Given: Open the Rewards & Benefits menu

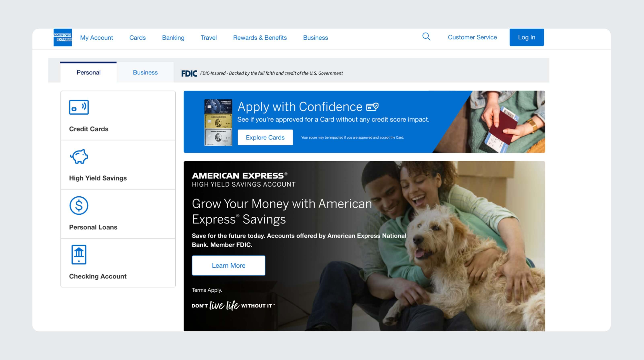Looking at the screenshot, I should click(x=260, y=37).
